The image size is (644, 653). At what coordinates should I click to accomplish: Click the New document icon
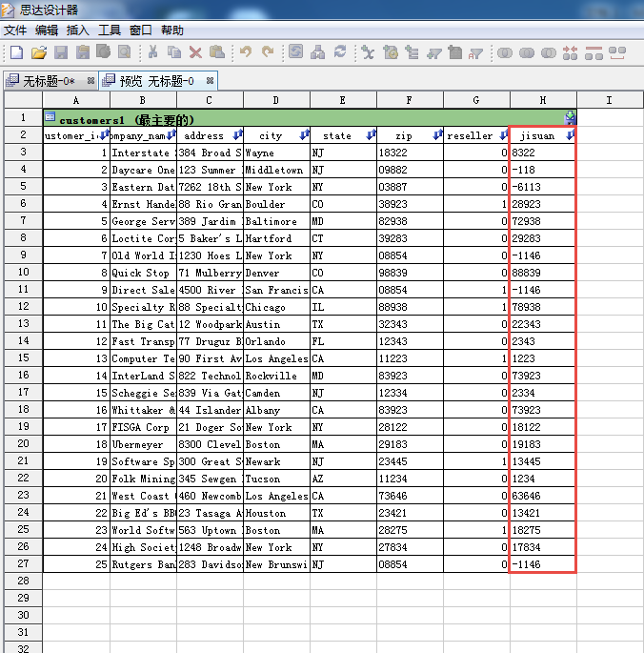[16, 52]
